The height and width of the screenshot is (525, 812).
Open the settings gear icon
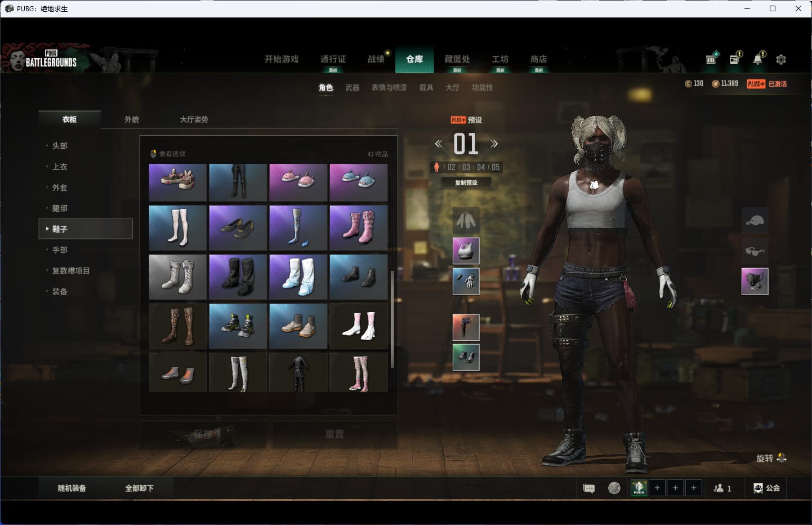point(781,59)
